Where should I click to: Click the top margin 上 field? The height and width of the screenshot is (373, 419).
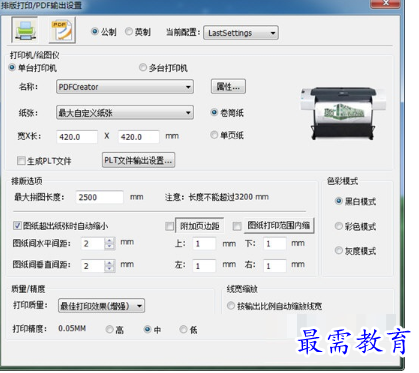coord(204,244)
